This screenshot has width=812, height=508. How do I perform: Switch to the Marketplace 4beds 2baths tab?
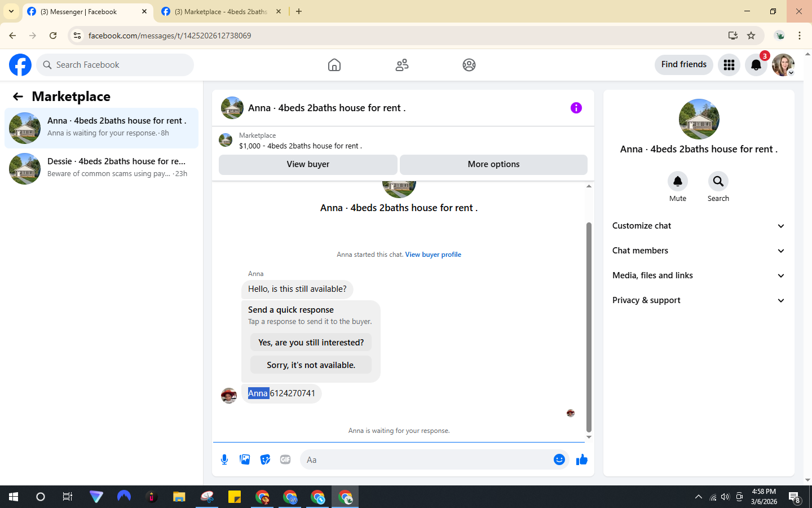tap(220, 11)
